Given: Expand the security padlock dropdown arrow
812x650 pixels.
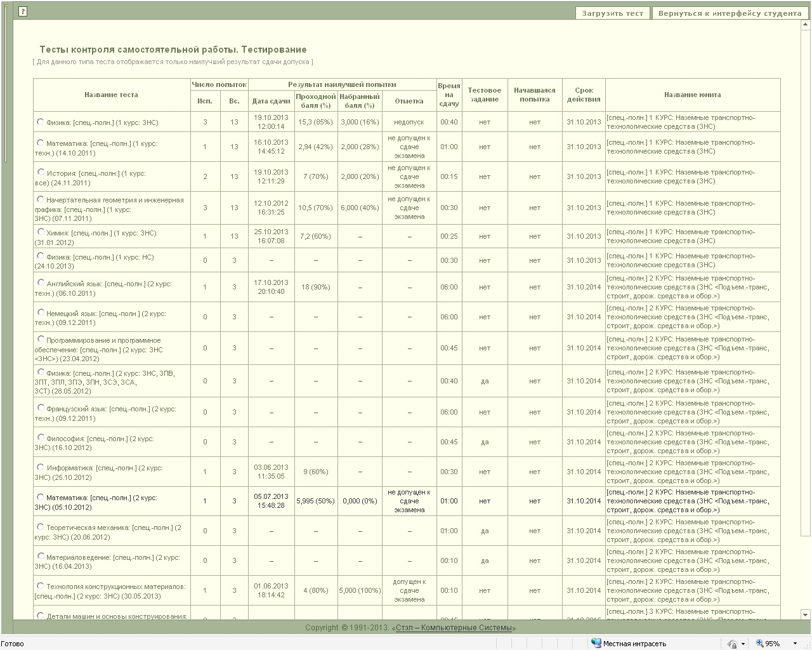Looking at the screenshot, I should pos(743,644).
